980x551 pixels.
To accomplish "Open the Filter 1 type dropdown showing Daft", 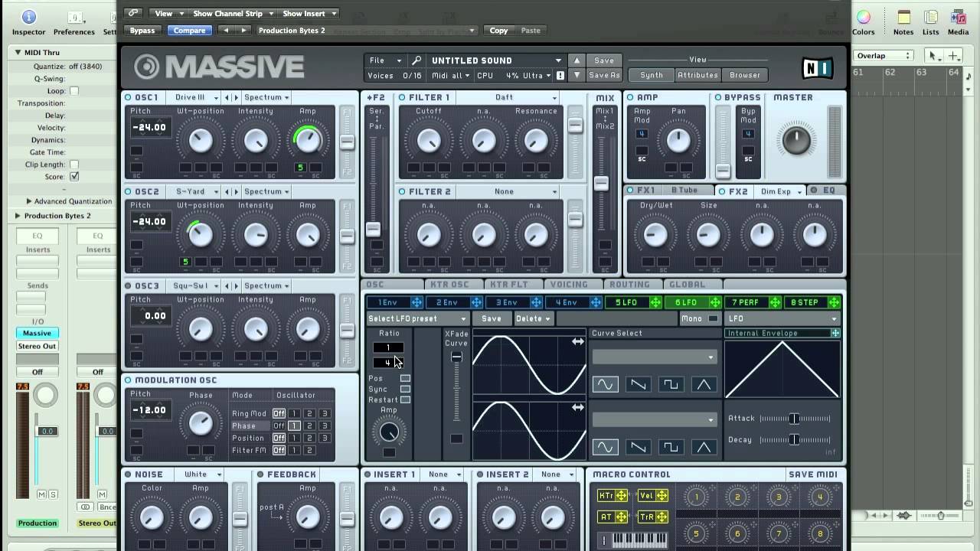I will point(507,97).
